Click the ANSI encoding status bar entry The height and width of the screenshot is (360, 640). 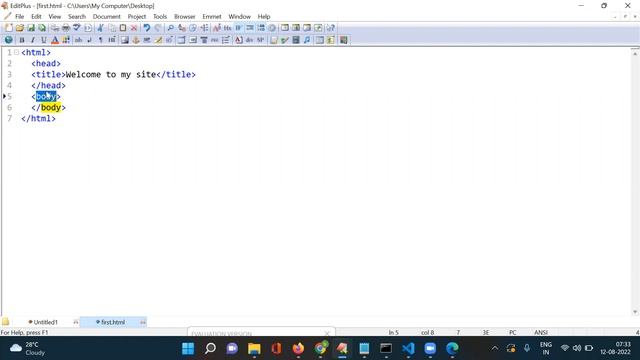tap(541, 333)
